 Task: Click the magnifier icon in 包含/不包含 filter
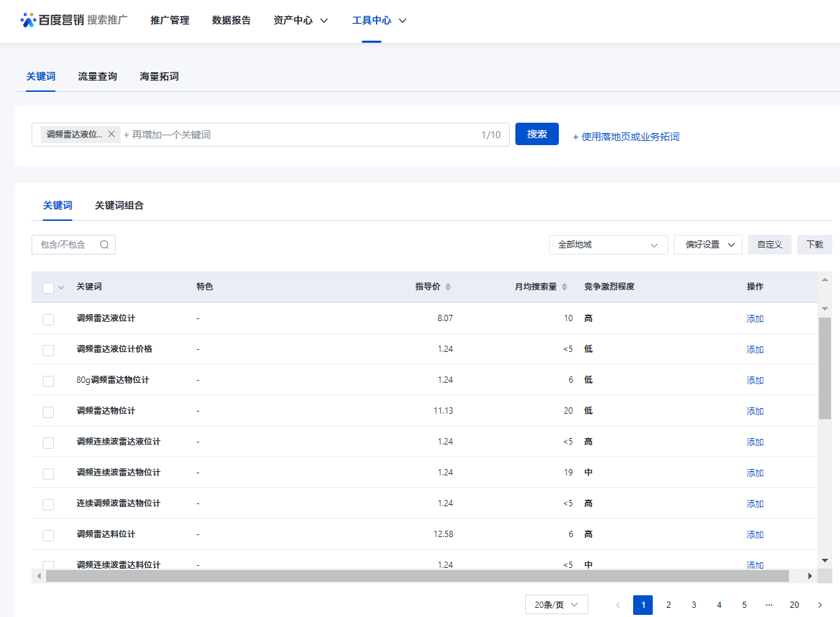point(104,245)
